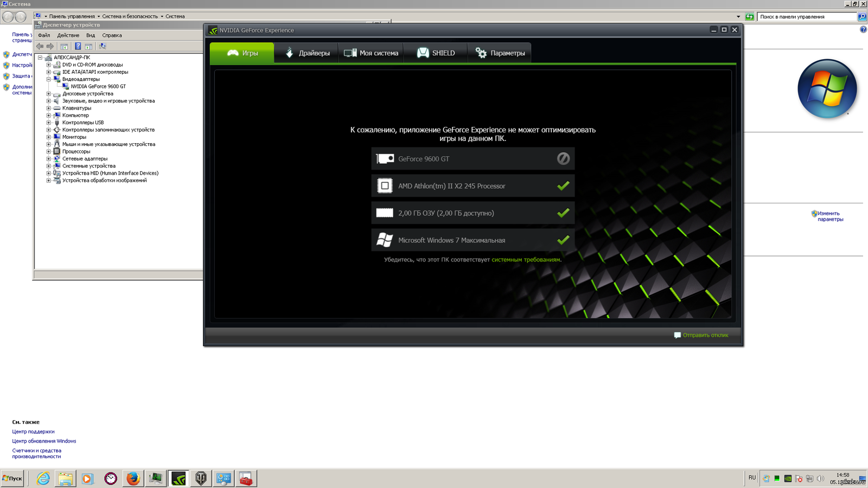Click Device Manager back arrow toolbar icon
The image size is (868, 488).
40,47
